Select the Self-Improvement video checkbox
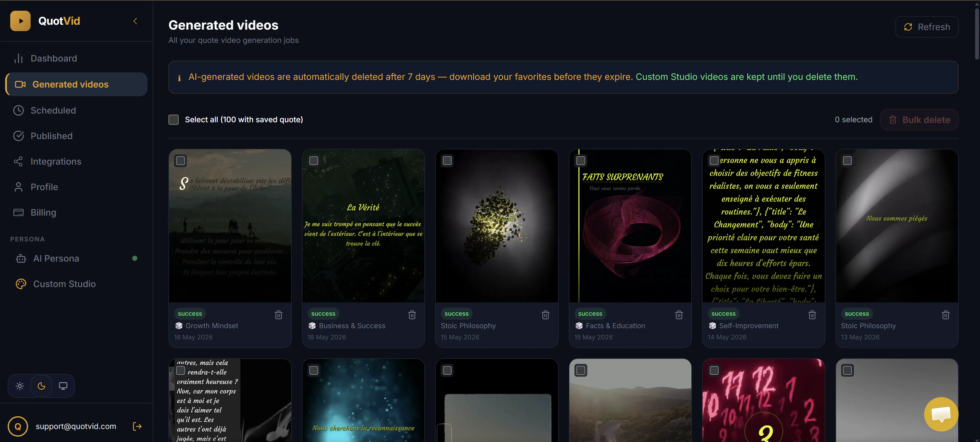This screenshot has width=980, height=442. pos(714,161)
